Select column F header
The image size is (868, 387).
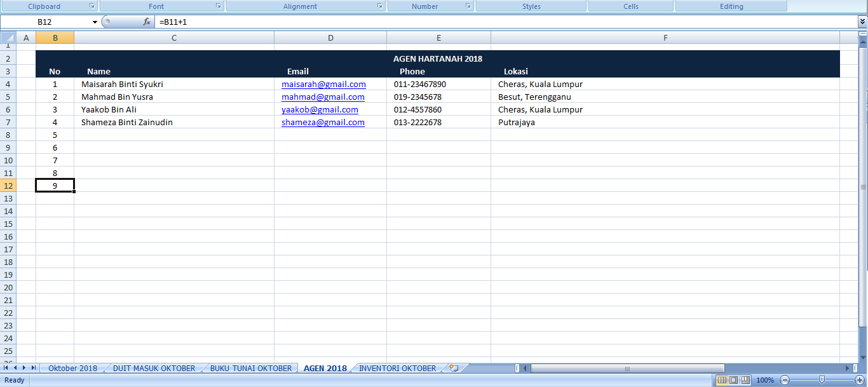point(665,38)
